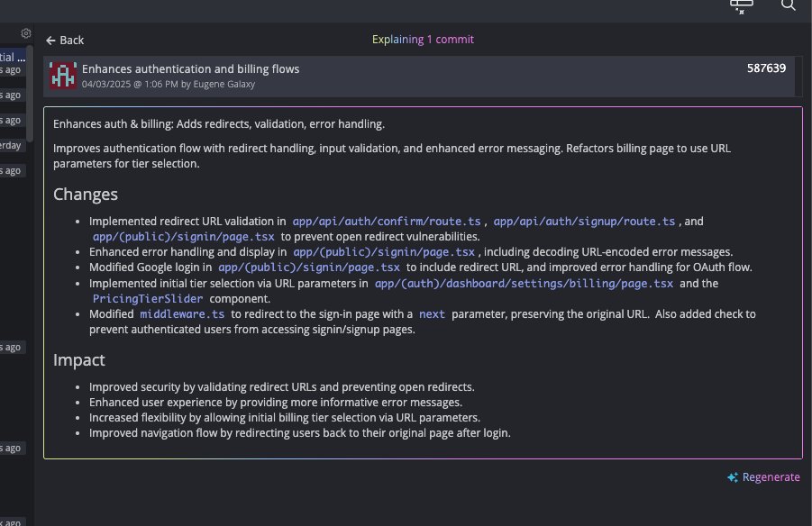Click the summary line 'Enhances auth & billing'
The height and width of the screenshot is (526, 812).
pyautogui.click(x=218, y=124)
